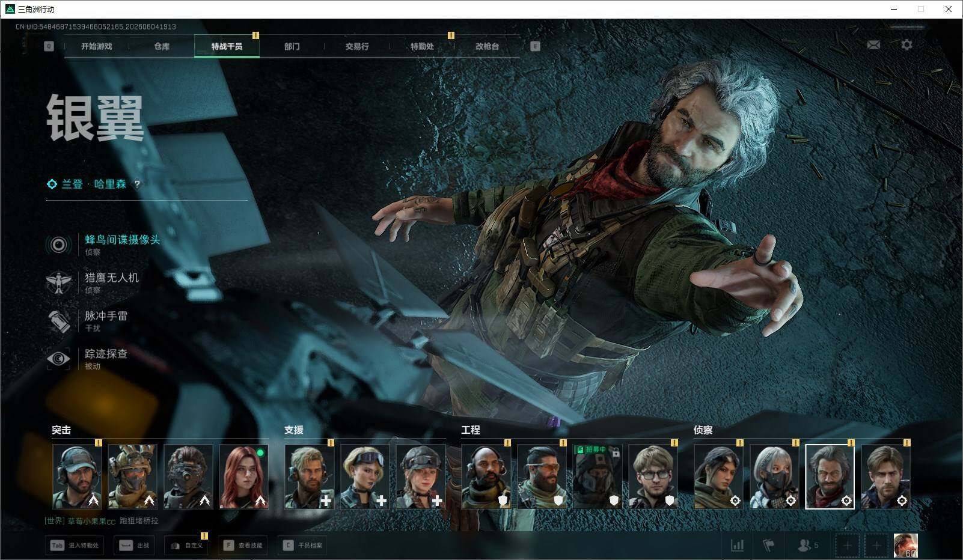Select the silver-haired masked 侦察 operator
The image size is (963, 560).
pyautogui.click(x=774, y=476)
